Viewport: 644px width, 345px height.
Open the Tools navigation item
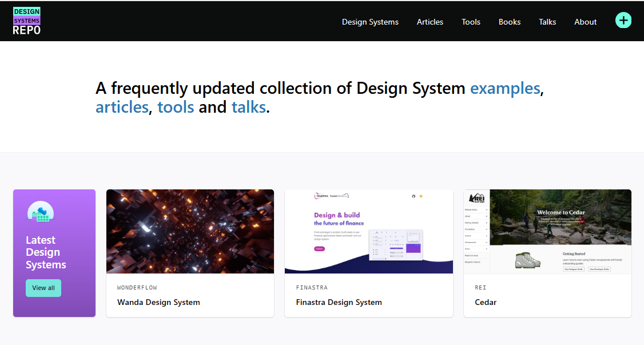471,22
